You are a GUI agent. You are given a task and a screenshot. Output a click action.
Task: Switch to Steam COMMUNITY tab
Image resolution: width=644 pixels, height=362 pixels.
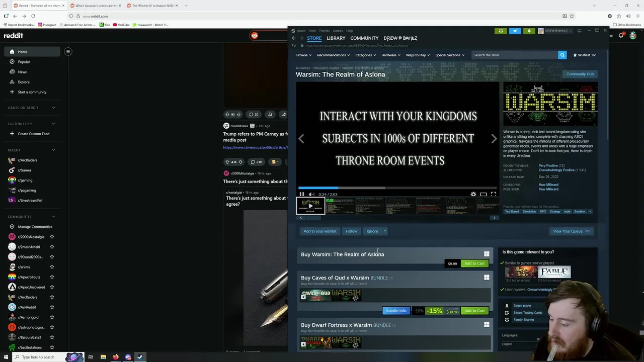pyautogui.click(x=364, y=38)
